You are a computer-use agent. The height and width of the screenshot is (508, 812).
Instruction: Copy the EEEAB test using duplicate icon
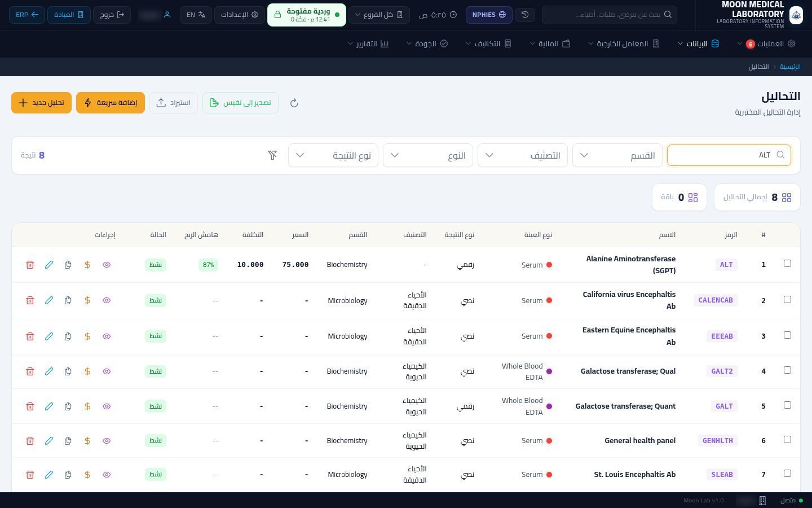pyautogui.click(x=68, y=336)
